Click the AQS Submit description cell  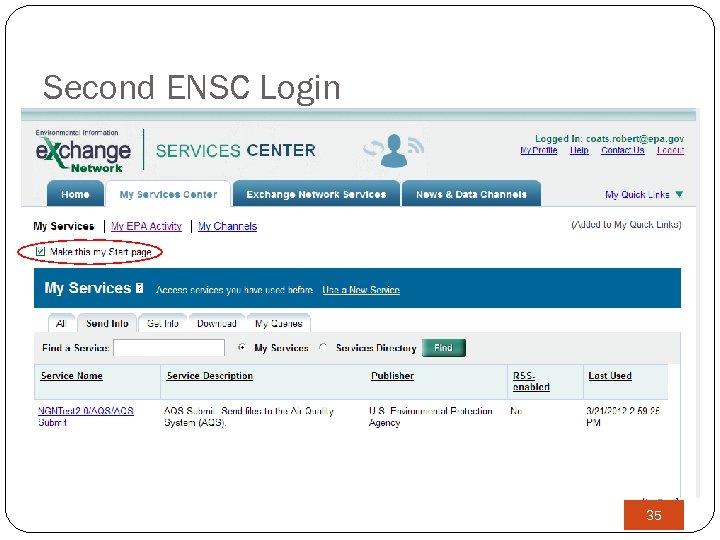pyautogui.click(x=249, y=416)
